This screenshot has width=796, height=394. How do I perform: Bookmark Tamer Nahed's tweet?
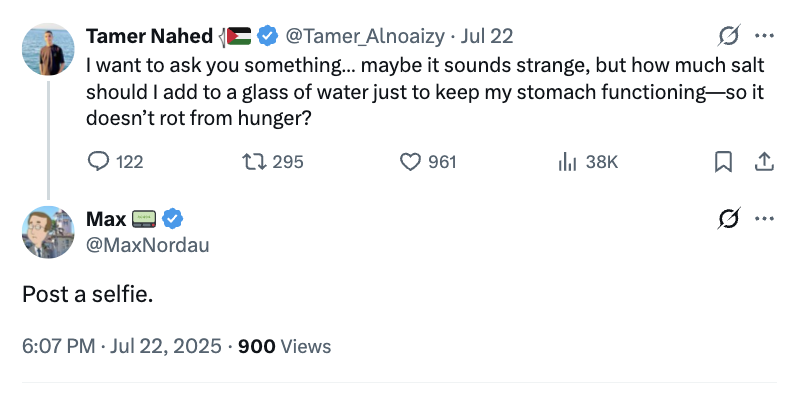click(x=723, y=162)
